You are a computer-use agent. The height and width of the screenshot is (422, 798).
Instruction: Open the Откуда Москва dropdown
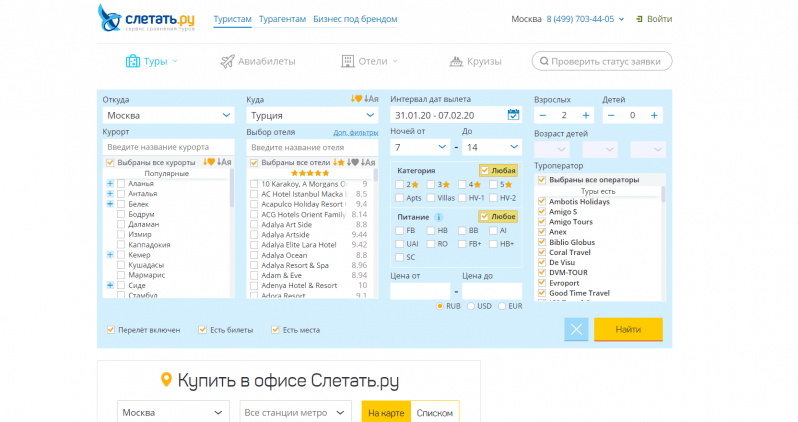(168, 116)
